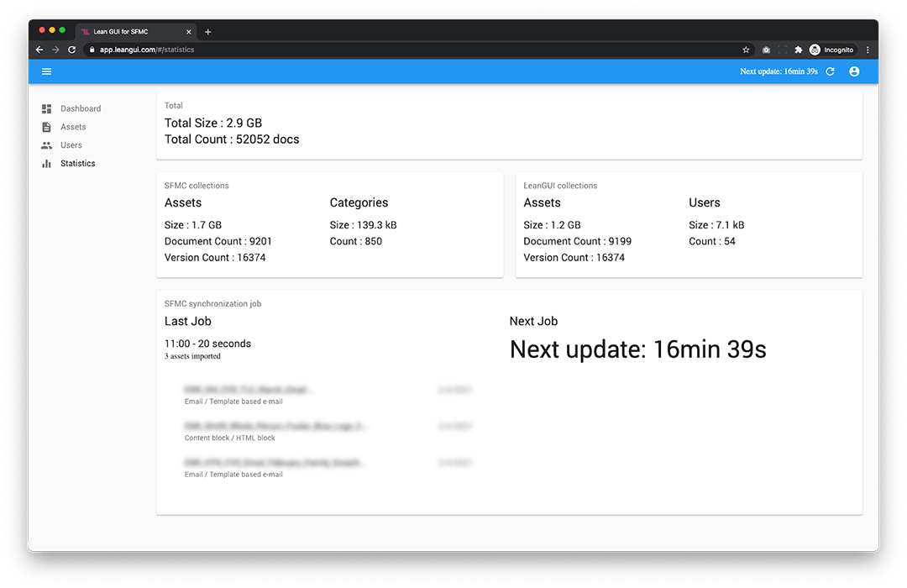Image resolution: width=907 pixels, height=588 pixels.
Task: Click the Assets document icon in sidebar
Action: click(46, 127)
